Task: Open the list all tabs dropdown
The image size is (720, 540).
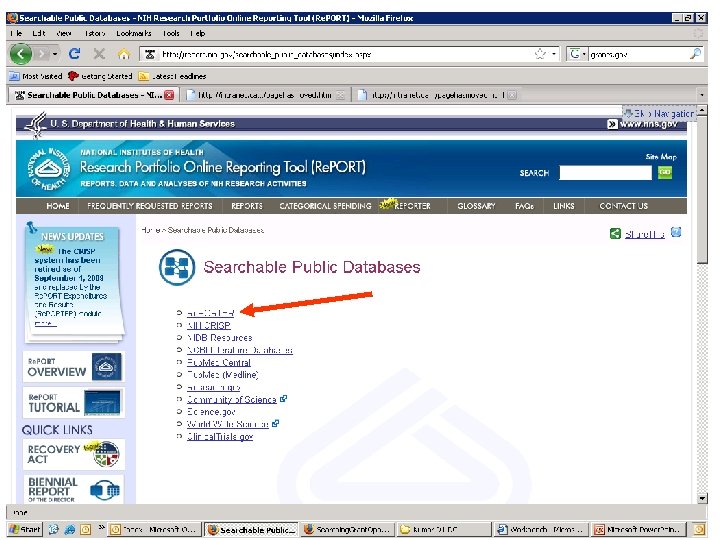Action: pos(701,95)
